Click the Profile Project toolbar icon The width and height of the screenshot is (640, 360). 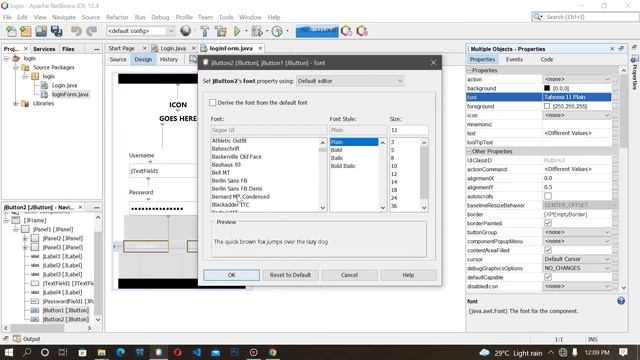277,31
